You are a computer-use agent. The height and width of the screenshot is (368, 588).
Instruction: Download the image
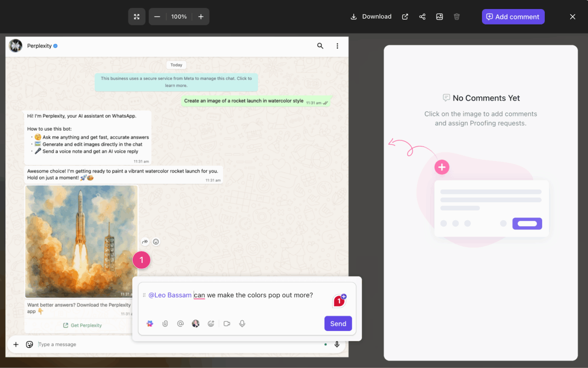[370, 16]
